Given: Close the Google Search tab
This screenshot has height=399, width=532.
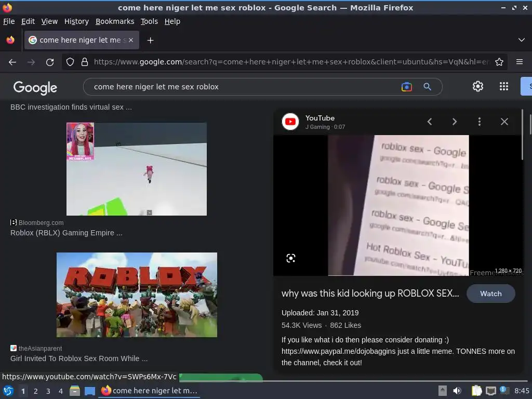Looking at the screenshot, I should [x=131, y=40].
